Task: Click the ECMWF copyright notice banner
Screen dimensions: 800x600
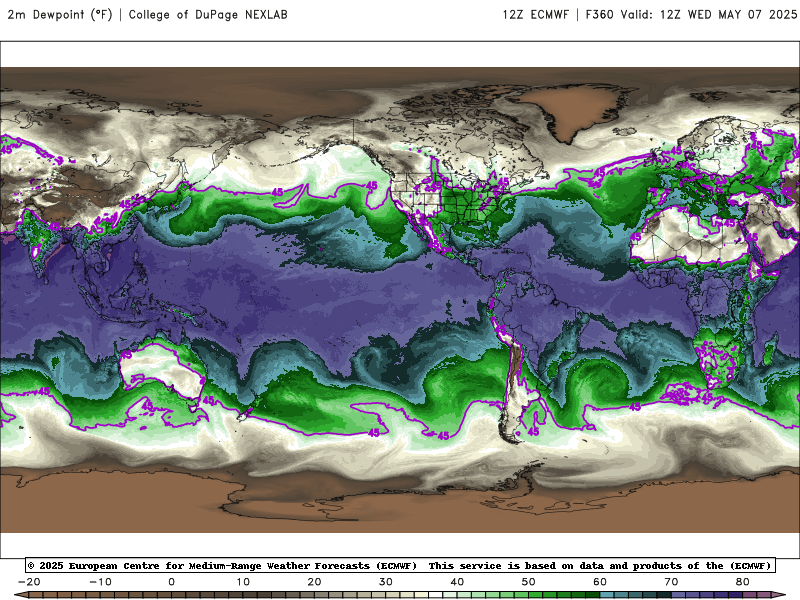Action: [401, 565]
